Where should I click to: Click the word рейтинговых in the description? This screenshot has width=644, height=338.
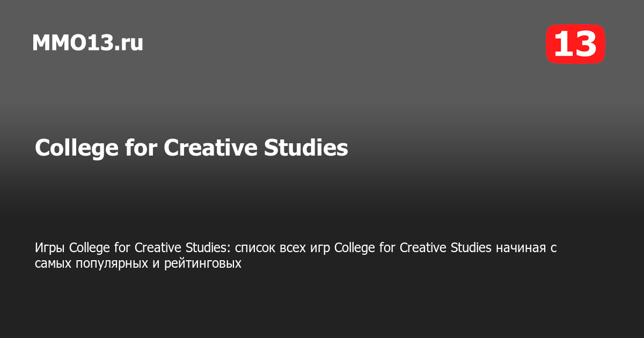tap(202, 263)
